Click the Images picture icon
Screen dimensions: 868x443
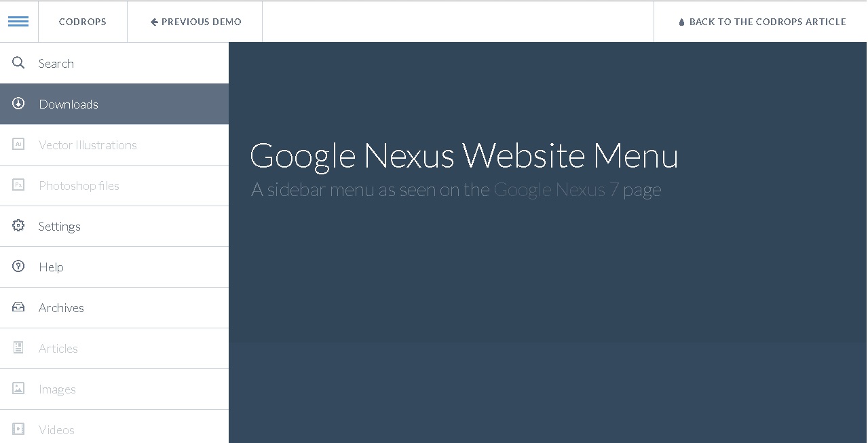[18, 389]
